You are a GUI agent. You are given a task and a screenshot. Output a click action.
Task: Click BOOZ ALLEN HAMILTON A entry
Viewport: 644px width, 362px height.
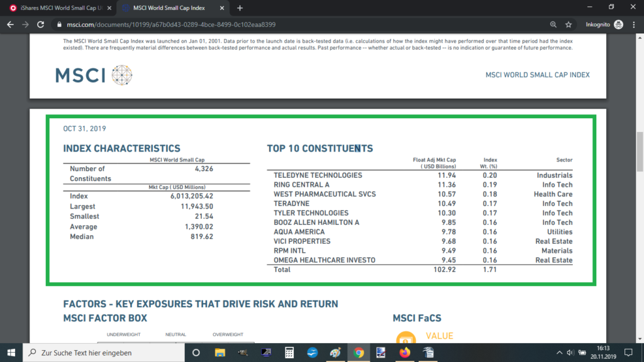(x=316, y=222)
